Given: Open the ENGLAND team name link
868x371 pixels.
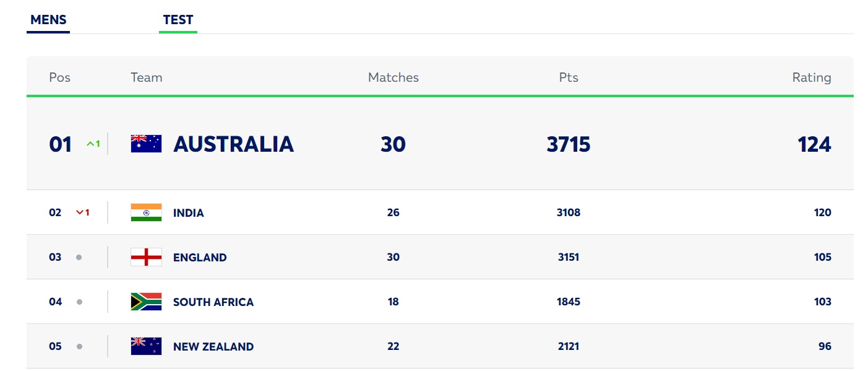Looking at the screenshot, I should tap(200, 257).
